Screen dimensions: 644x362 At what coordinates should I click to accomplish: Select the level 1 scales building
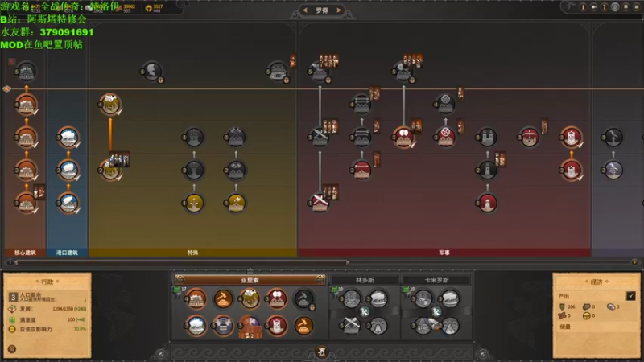click(x=194, y=203)
